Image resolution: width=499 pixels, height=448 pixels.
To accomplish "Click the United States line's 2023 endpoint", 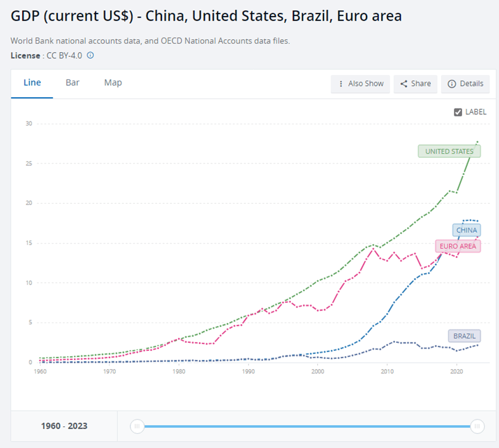I will (477, 141).
